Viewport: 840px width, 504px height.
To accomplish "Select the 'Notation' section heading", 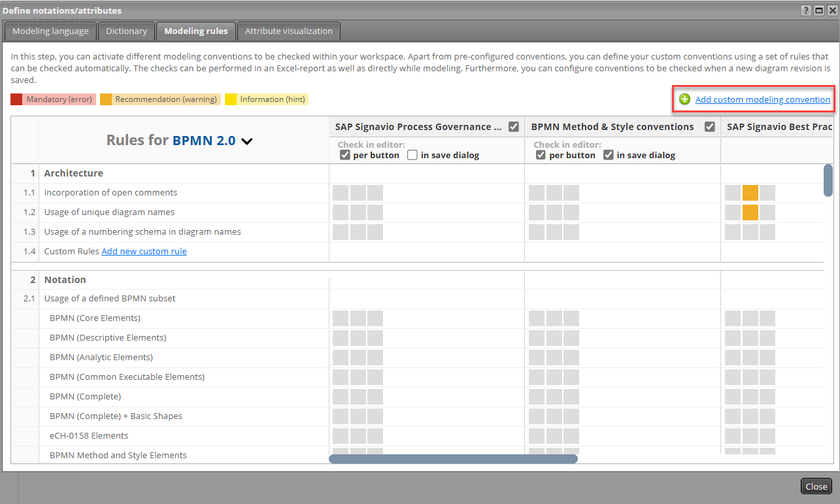I will tap(65, 280).
